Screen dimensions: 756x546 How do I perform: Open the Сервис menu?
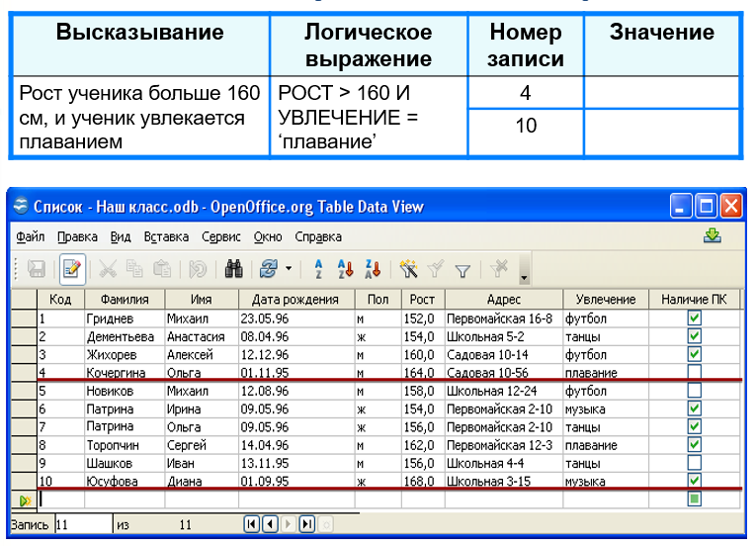[x=220, y=237]
